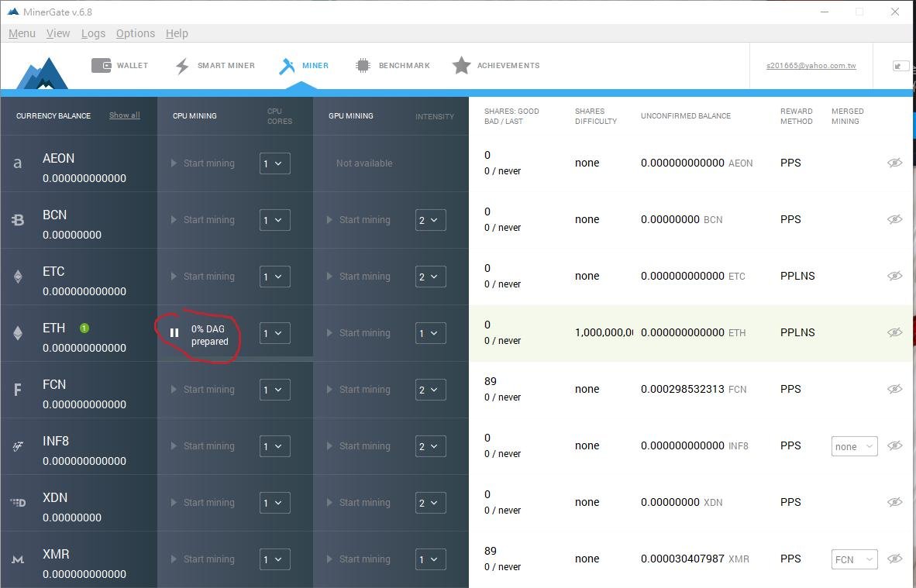This screenshot has height=588, width=916.
Task: Click the ETH shares difficulty value
Action: (604, 332)
